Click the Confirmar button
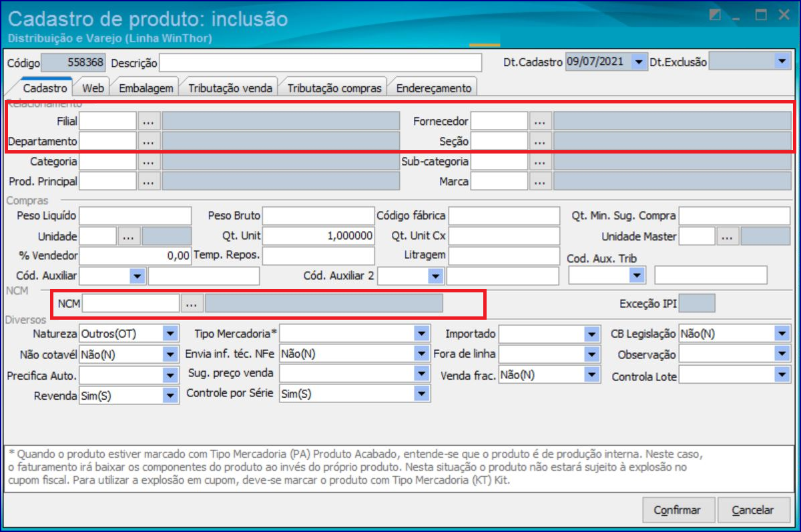Viewport: 801px width, 532px height. [x=679, y=510]
